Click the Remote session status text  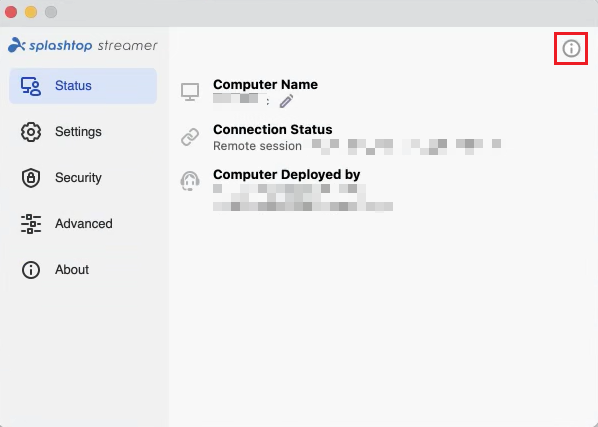257,146
